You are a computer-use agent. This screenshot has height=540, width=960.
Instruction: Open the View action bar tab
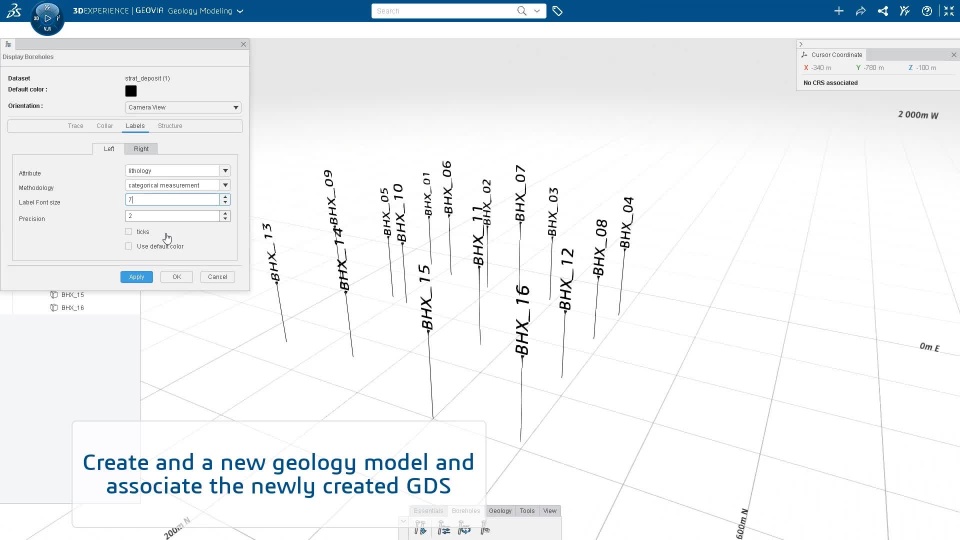[x=550, y=511]
